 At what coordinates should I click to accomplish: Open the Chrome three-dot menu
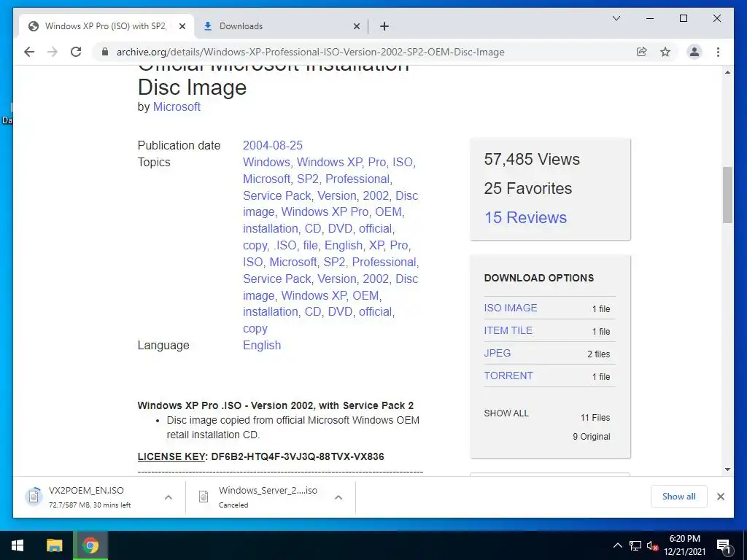pos(718,52)
